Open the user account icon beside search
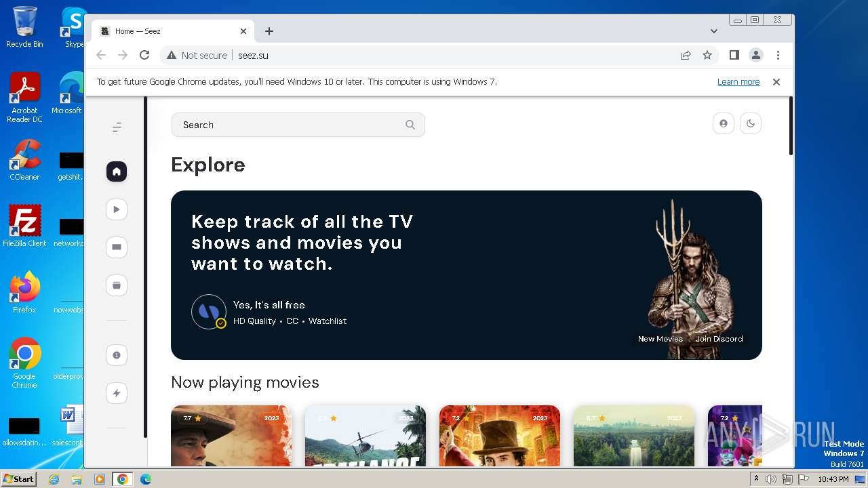Viewport: 868px width, 488px height. pyautogui.click(x=724, y=123)
